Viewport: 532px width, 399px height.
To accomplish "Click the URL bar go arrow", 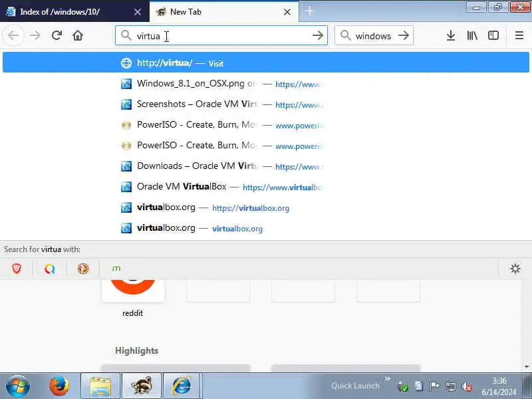I will click(x=318, y=35).
